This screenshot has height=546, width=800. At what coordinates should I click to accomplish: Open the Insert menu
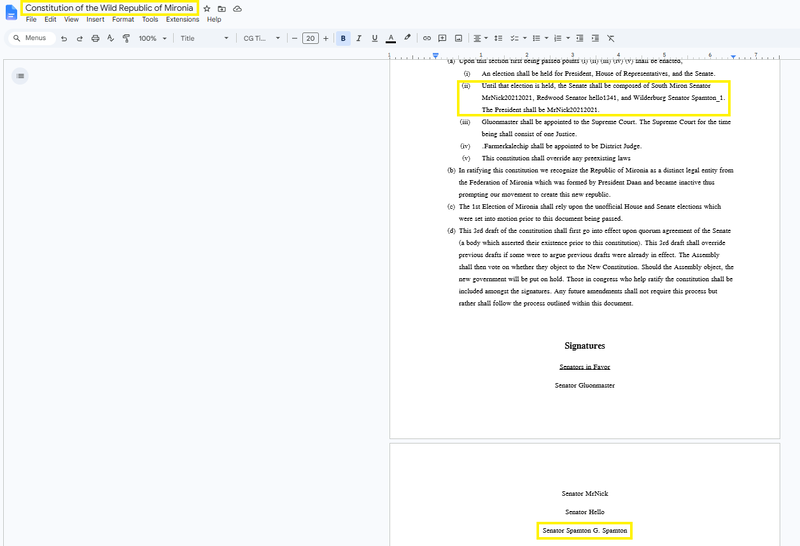(95, 19)
